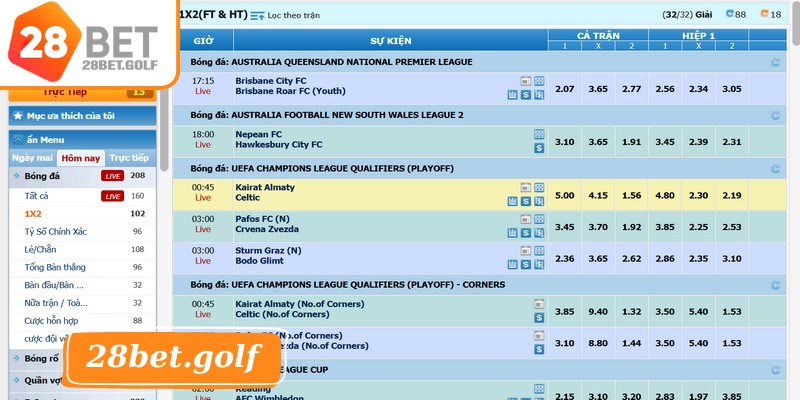Click the S icon in Hawkesbury City FC row

coord(539,148)
